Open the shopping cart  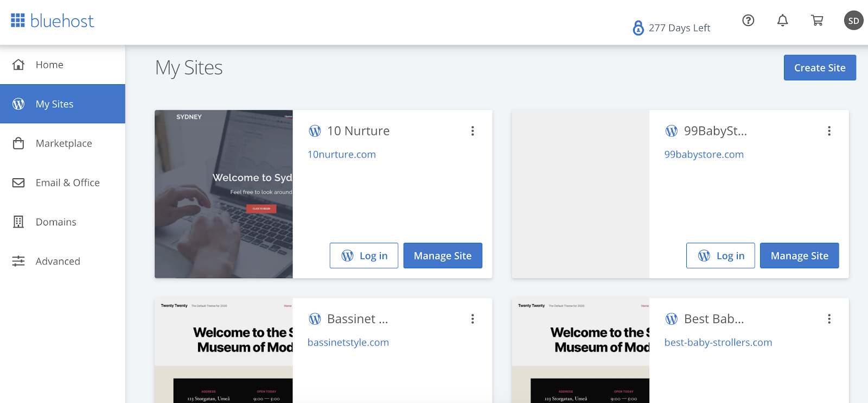[817, 21]
